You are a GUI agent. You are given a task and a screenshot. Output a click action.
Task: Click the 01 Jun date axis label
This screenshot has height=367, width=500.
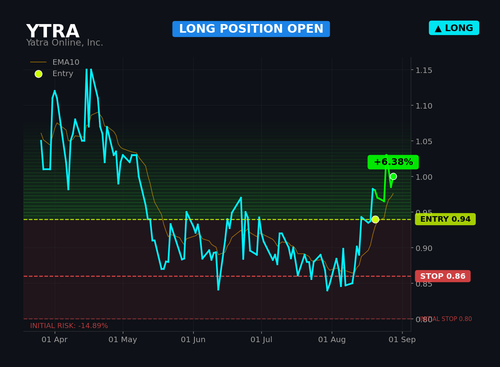click(193, 340)
